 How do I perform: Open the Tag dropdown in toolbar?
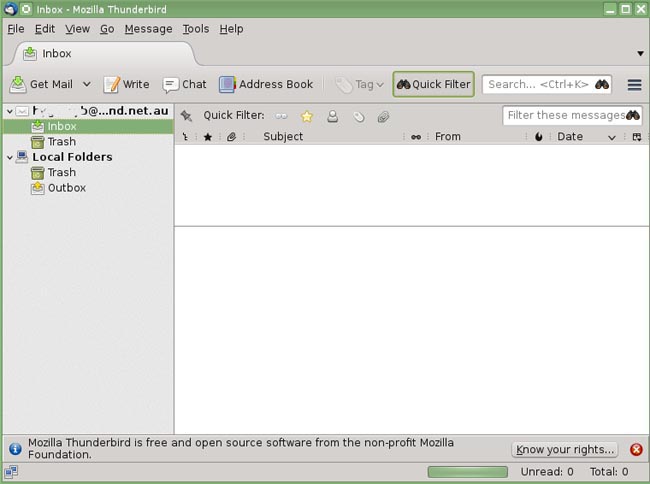359,85
